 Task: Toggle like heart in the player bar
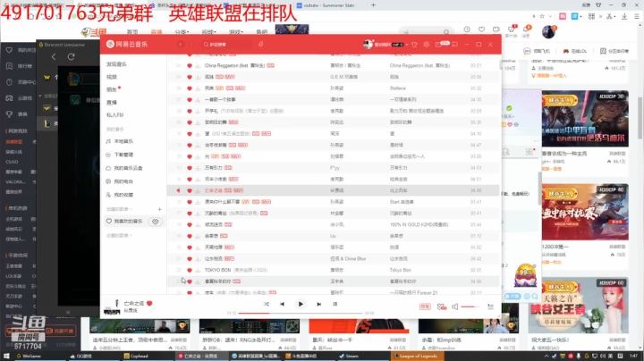149,303
